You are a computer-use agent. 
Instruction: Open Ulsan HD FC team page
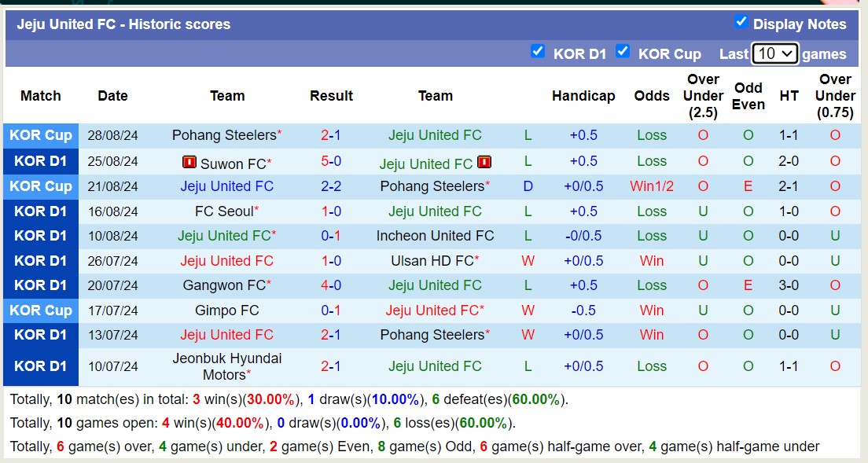pyautogui.click(x=432, y=261)
